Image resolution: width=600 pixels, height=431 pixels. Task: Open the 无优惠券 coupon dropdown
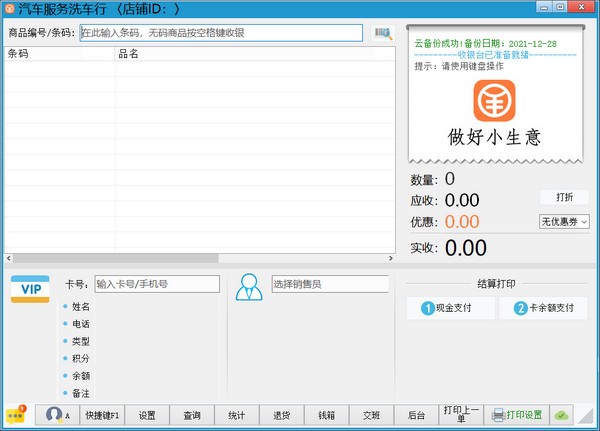pyautogui.click(x=564, y=222)
